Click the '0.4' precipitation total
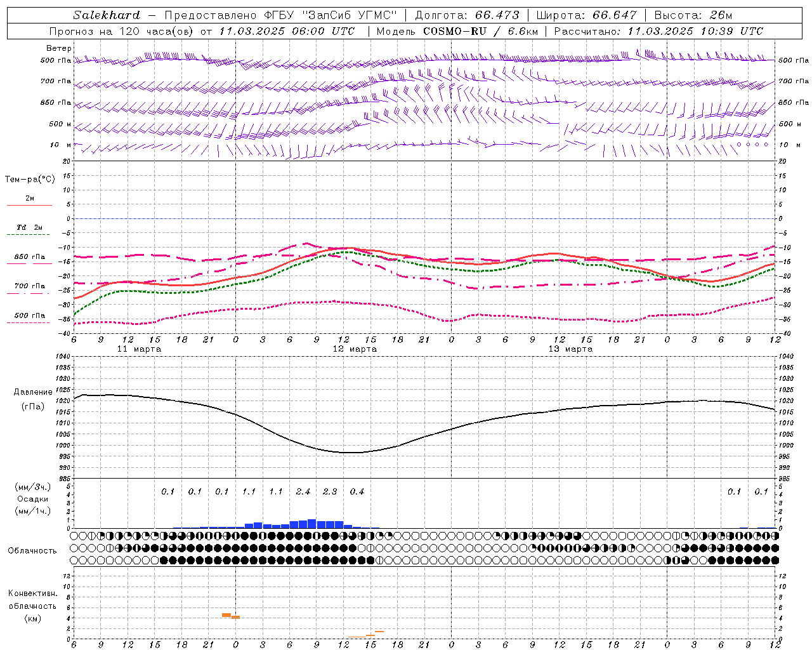This screenshot has width=812, height=650. coord(357,492)
